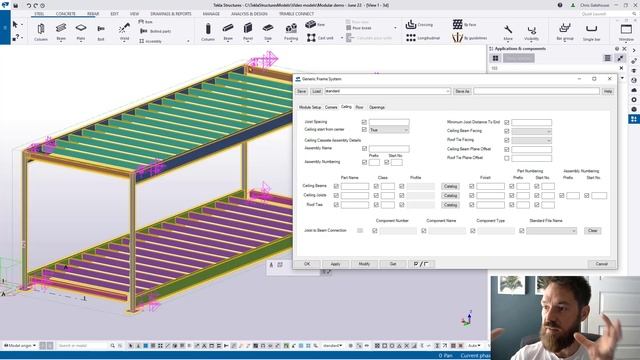Click the Undo icon in title bar
The image size is (640, 360).
click(x=29, y=6)
